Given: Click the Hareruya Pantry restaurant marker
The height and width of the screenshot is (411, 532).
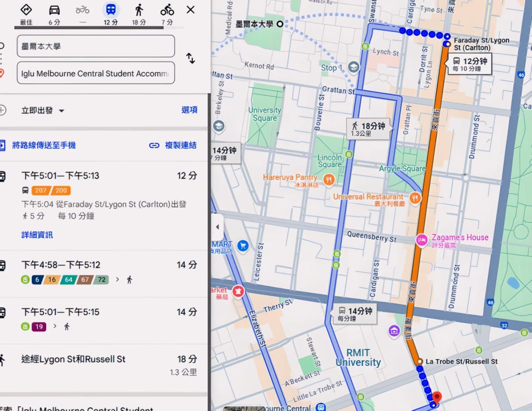Looking at the screenshot, I should [x=329, y=180].
